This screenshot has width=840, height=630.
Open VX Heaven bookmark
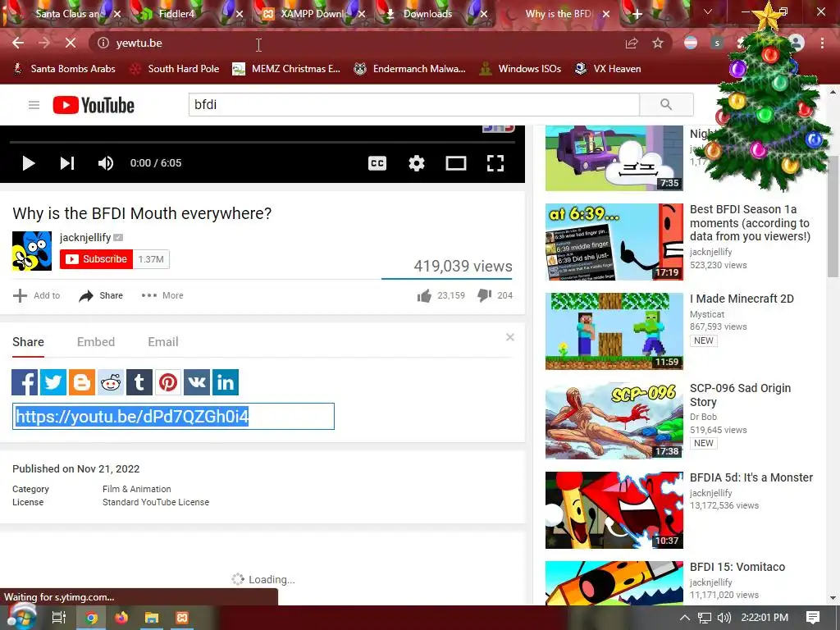click(x=608, y=69)
